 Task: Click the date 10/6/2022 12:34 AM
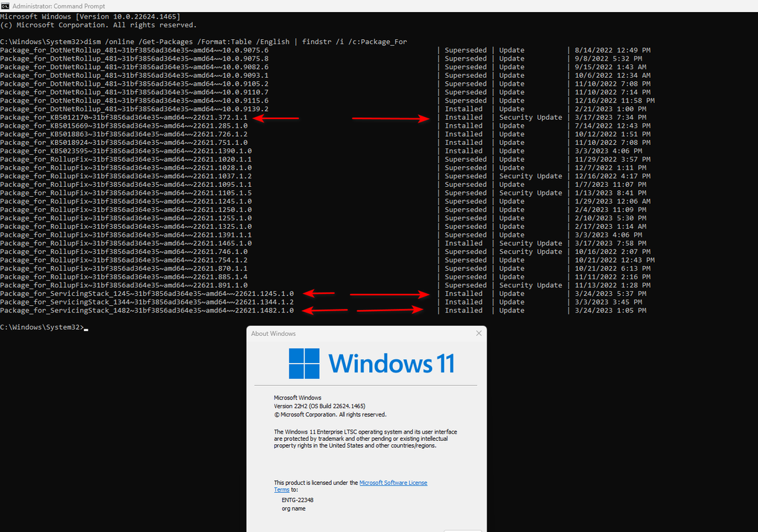click(x=612, y=75)
